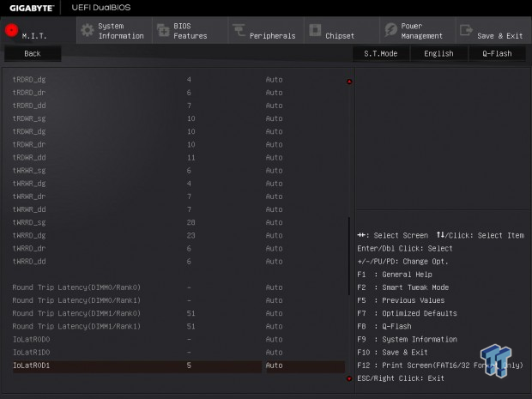Open the M.I.T. tab
Image resolution: width=532 pixels, height=399 pixels.
39,30
